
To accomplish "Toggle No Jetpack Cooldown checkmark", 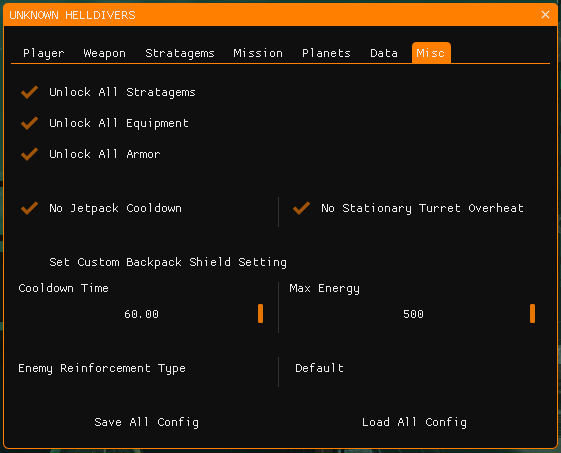I will pyautogui.click(x=29, y=208).
